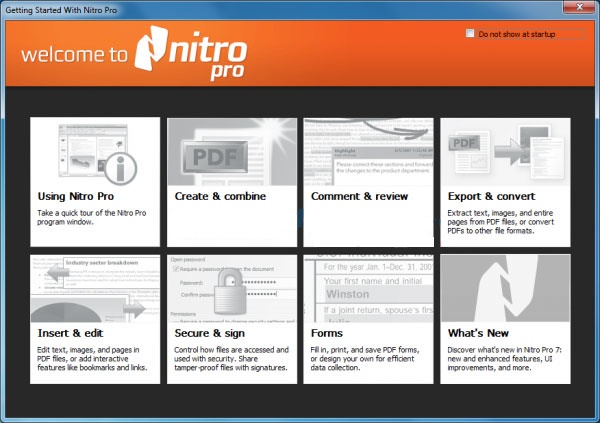The width and height of the screenshot is (600, 423).
Task: Click 'Extract text, images, and entire pages' description
Action: tap(501, 222)
